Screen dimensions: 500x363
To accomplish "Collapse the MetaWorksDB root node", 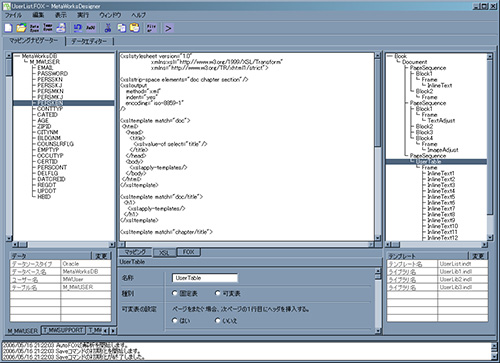I will point(17,56).
